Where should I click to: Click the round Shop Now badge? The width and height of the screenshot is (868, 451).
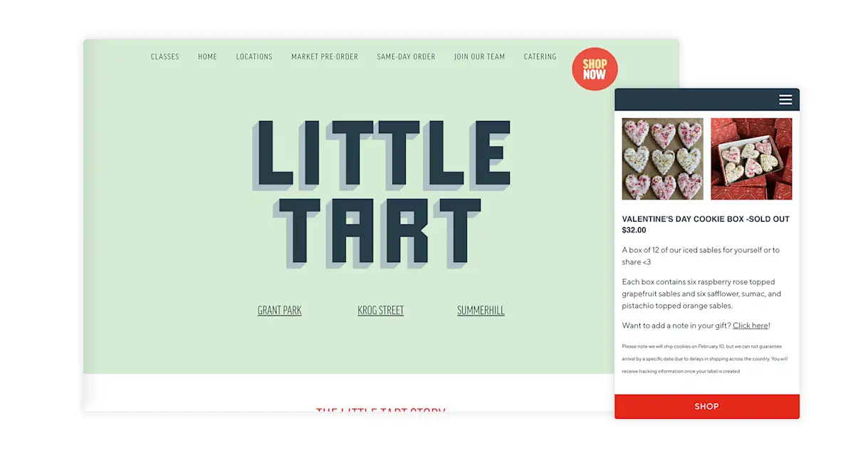(595, 69)
